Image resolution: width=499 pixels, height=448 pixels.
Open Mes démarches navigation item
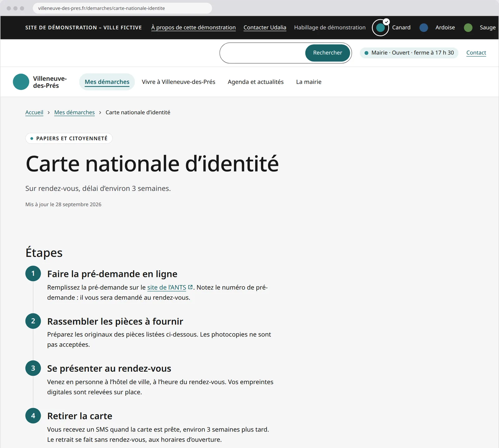[107, 82]
